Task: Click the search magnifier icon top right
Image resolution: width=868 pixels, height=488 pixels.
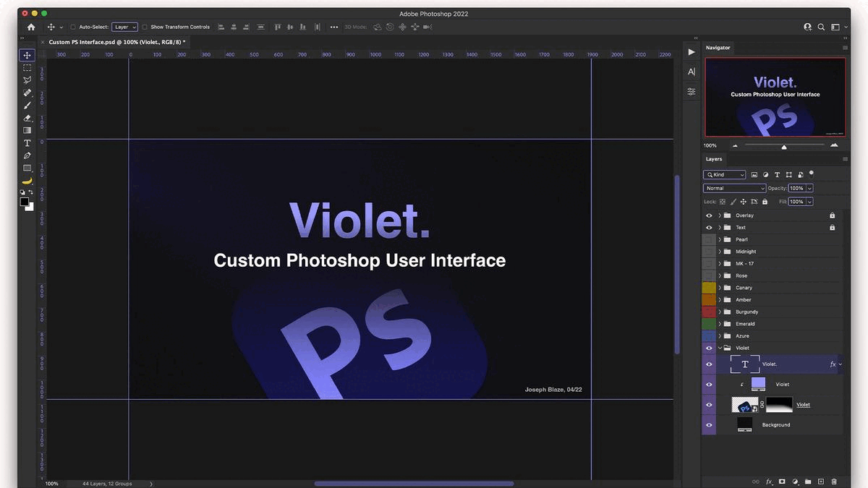Action: click(821, 27)
